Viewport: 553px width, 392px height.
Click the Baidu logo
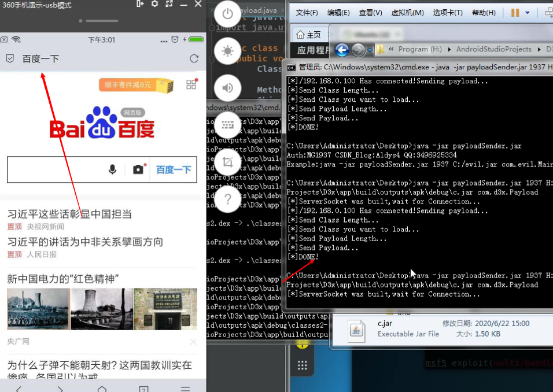[102, 123]
